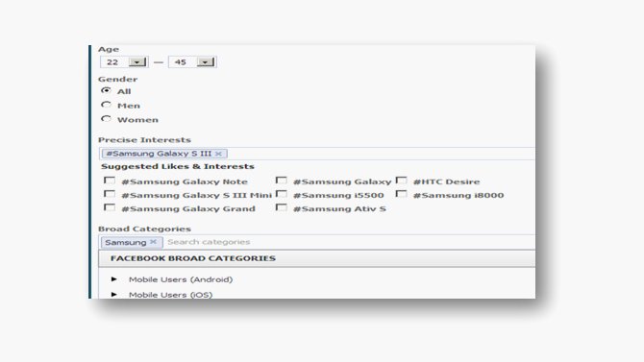The height and width of the screenshot is (362, 644).
Task: Select the All gender radio button
Action: (x=106, y=90)
